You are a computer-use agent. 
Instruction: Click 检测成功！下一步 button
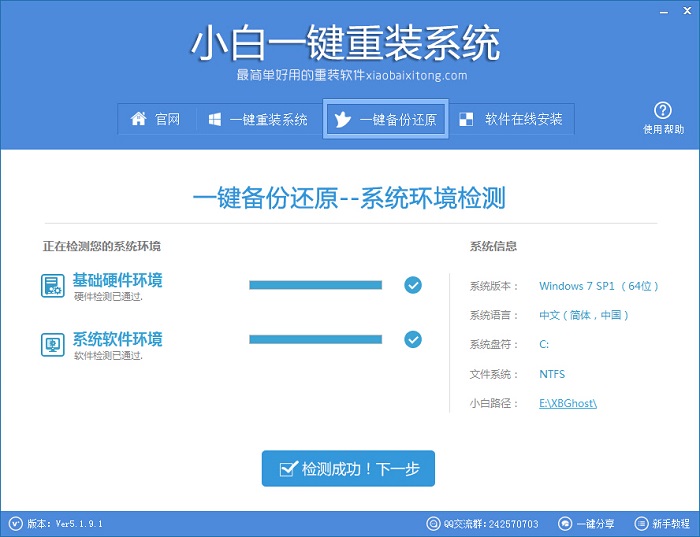click(x=348, y=468)
